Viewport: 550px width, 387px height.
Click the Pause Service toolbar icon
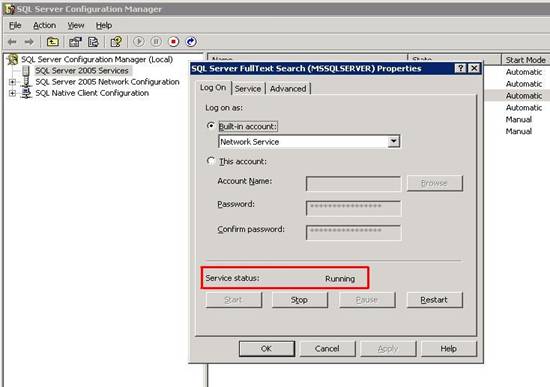tap(156, 42)
